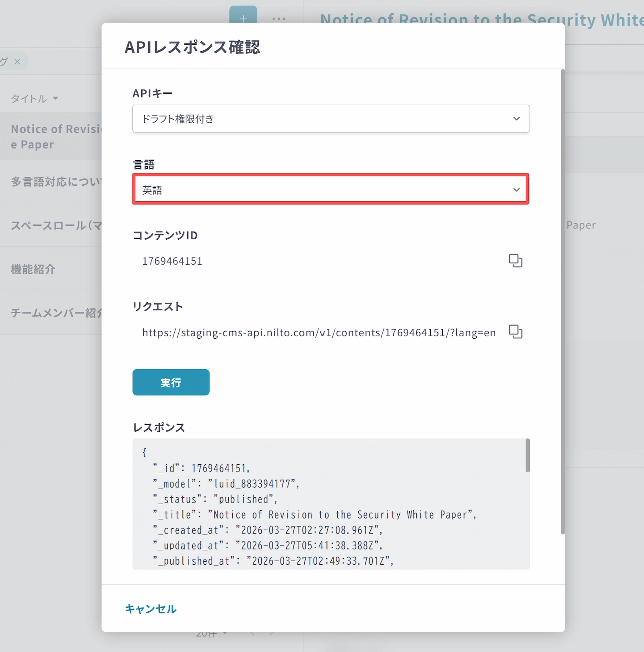644x652 pixels.
Task: Click the dialog's vertical scrollbar
Action: tap(563, 302)
